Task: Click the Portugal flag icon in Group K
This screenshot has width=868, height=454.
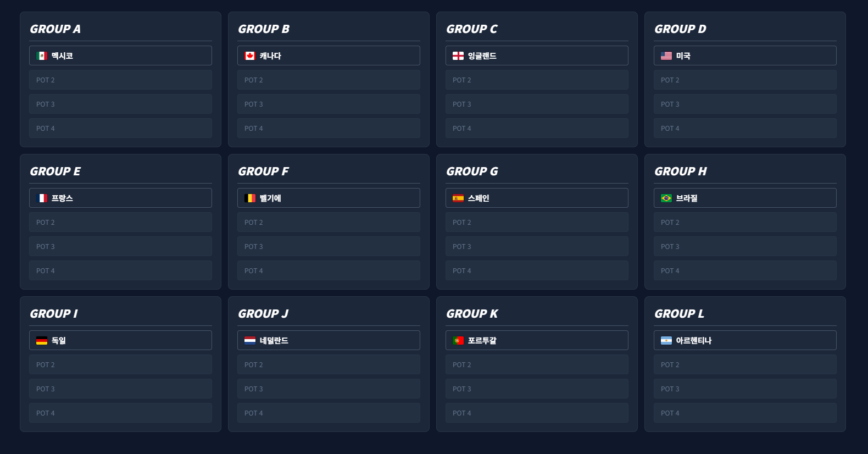Action: click(458, 340)
